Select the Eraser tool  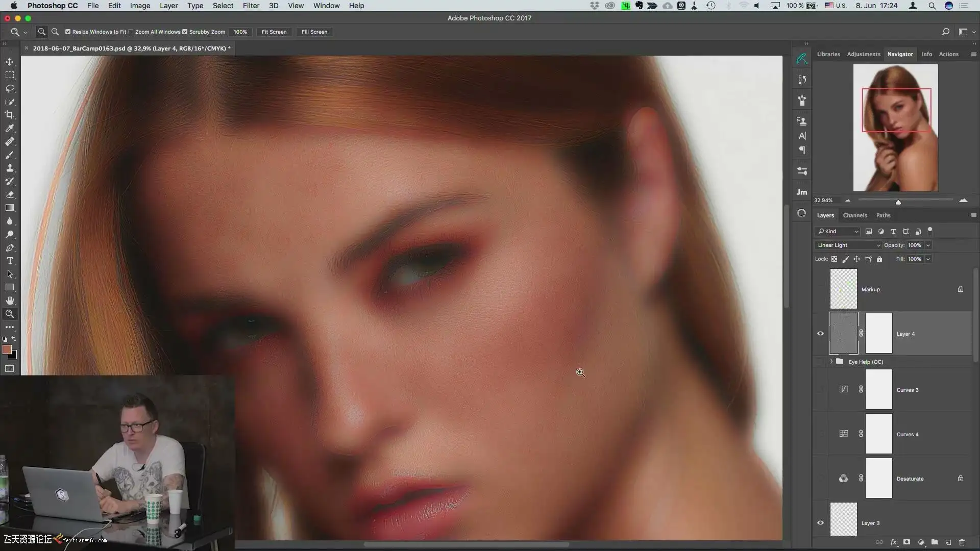coord(10,194)
